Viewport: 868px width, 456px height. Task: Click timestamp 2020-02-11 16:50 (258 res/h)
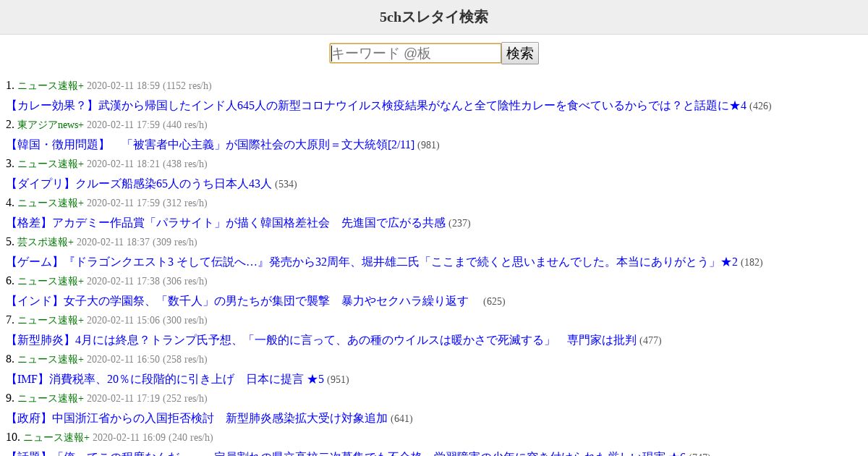tap(147, 360)
